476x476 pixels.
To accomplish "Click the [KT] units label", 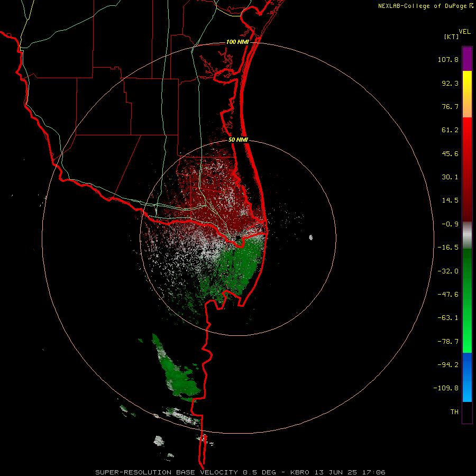I will [x=452, y=36].
